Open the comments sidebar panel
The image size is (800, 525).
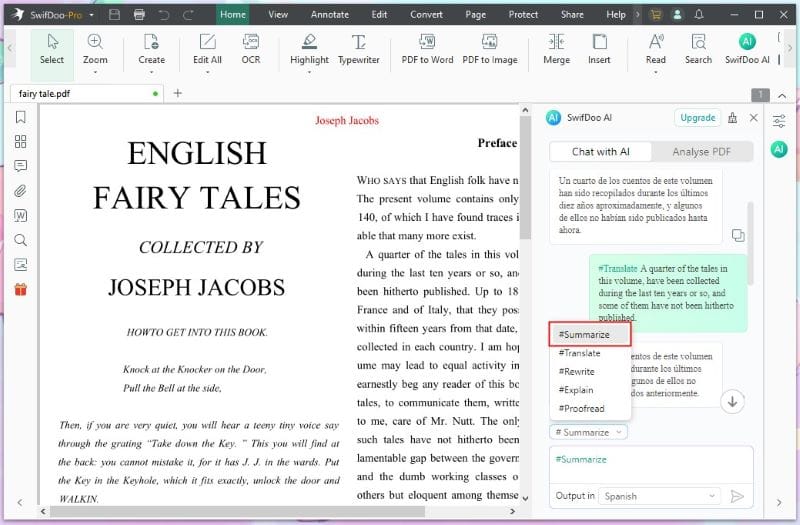[x=20, y=166]
